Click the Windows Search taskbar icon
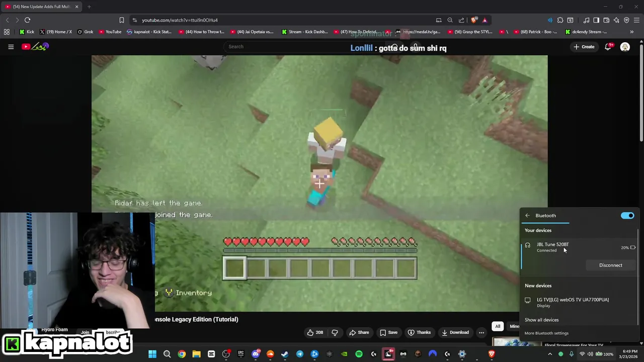Viewport: 644px width, 362px height. pyautogui.click(x=167, y=354)
